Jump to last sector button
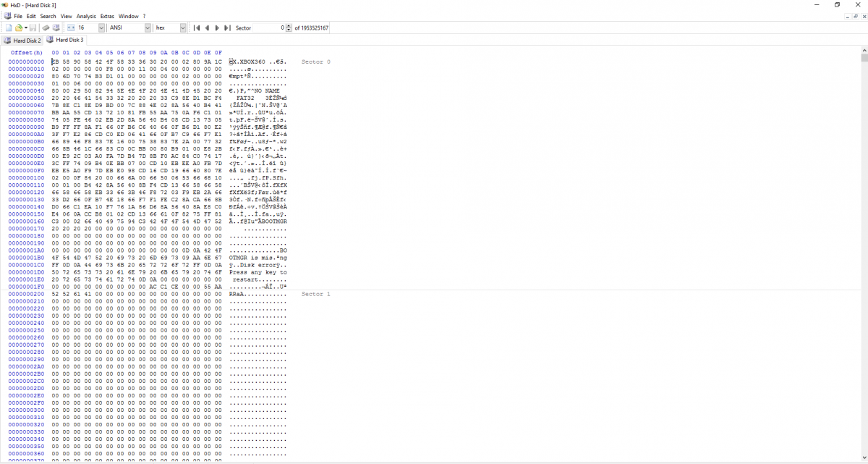 click(x=227, y=28)
